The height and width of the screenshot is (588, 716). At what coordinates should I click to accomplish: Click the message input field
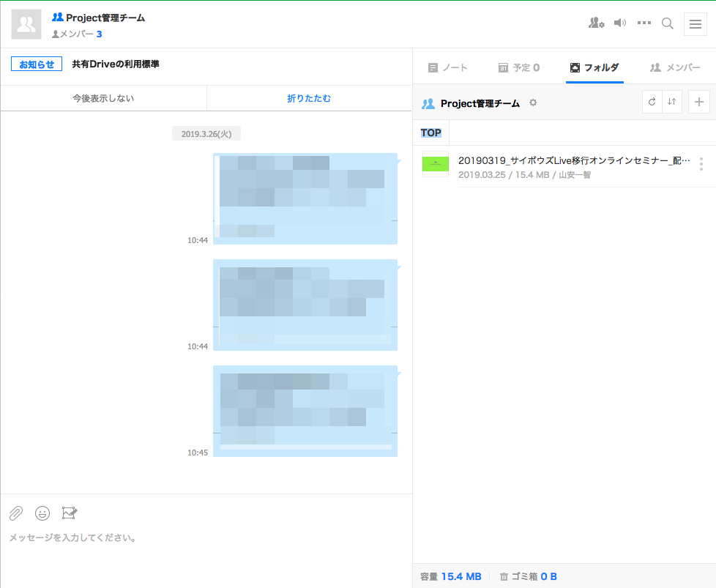[205, 538]
